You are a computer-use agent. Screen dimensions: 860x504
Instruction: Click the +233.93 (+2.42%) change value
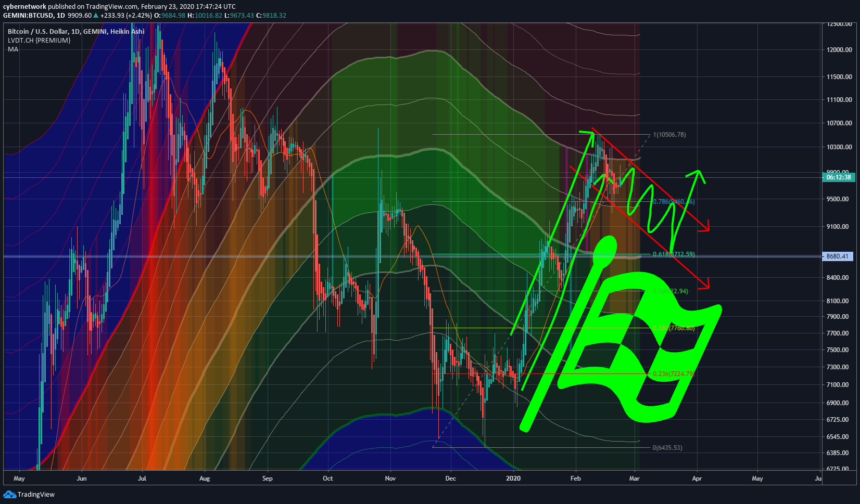click(x=127, y=15)
